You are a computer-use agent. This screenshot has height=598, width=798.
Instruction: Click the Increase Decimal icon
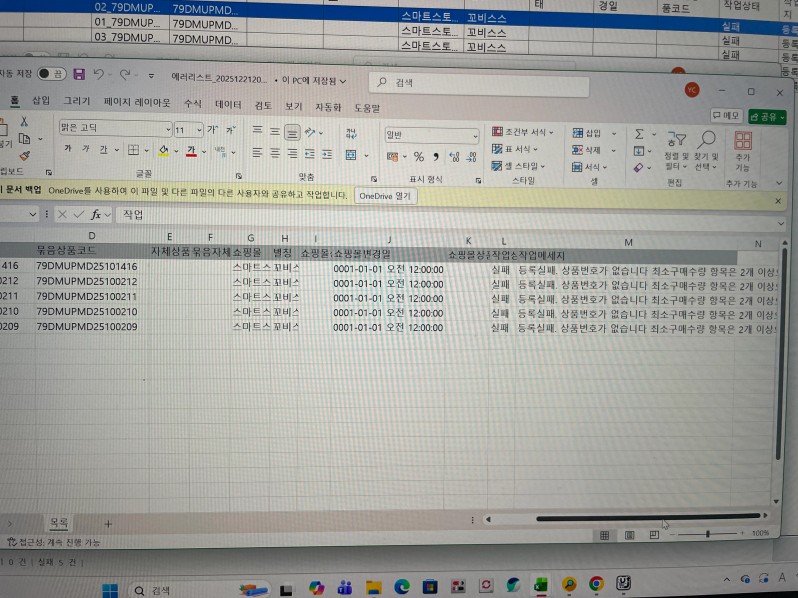click(x=454, y=157)
